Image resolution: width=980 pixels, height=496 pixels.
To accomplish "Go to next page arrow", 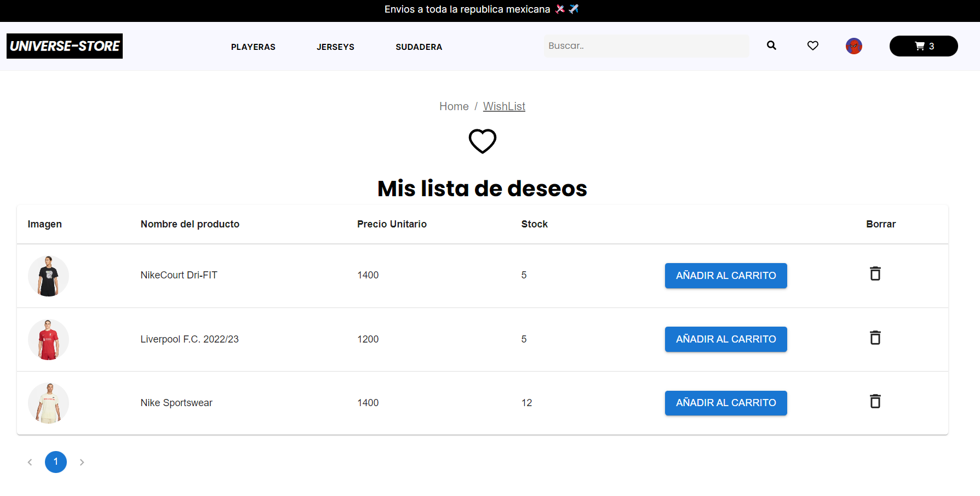I will click(x=82, y=462).
